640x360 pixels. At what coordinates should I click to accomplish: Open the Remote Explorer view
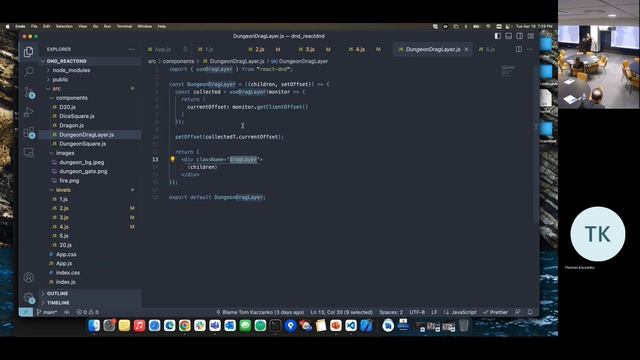coord(29,152)
